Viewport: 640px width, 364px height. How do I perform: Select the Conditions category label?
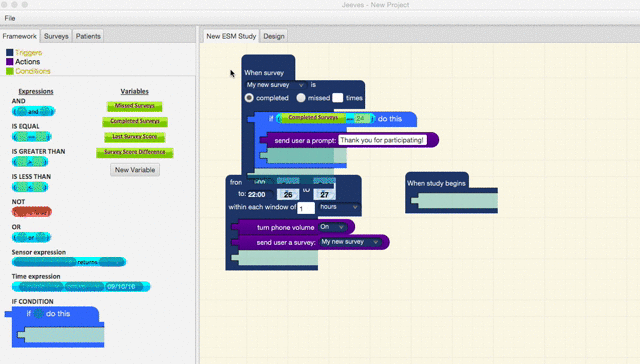click(33, 71)
